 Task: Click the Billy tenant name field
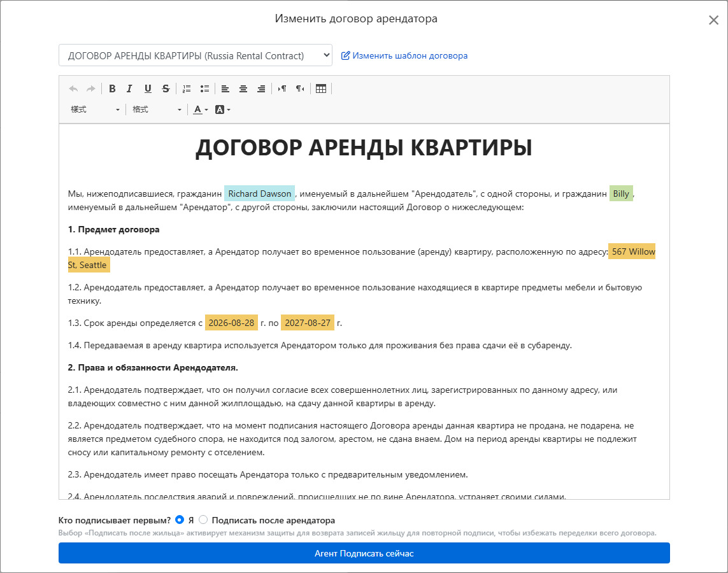pos(621,194)
